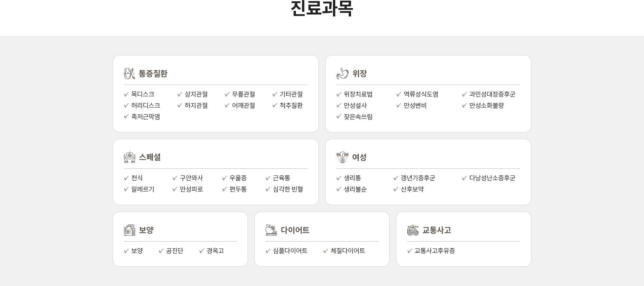This screenshot has width=644, height=286.
Task: Click the uterus icon next to 여성
Action: pyautogui.click(x=342, y=157)
